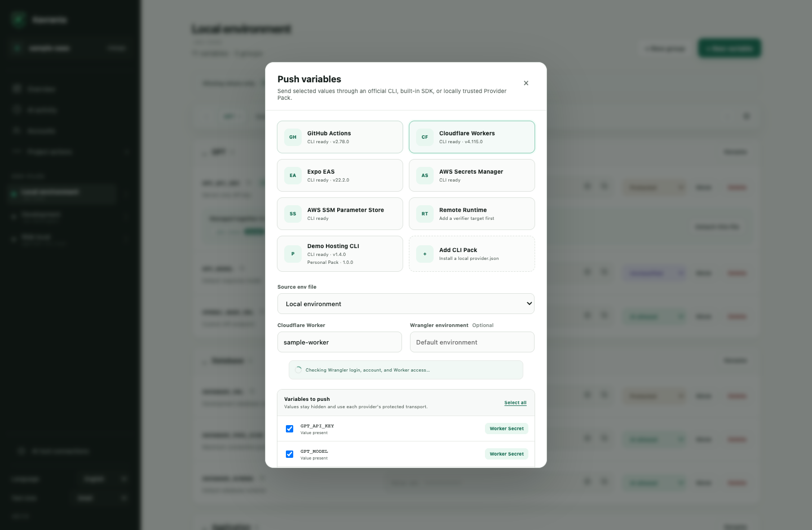Choose the Cloudflare Workers CF icon

coord(425,137)
